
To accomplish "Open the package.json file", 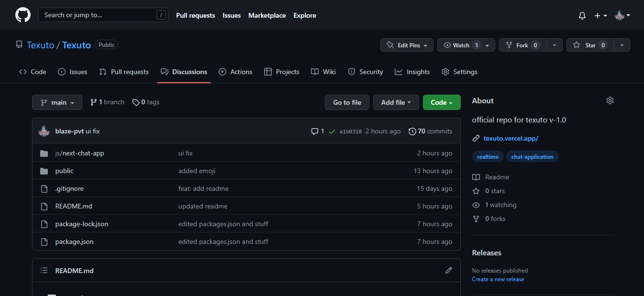I will [75, 241].
